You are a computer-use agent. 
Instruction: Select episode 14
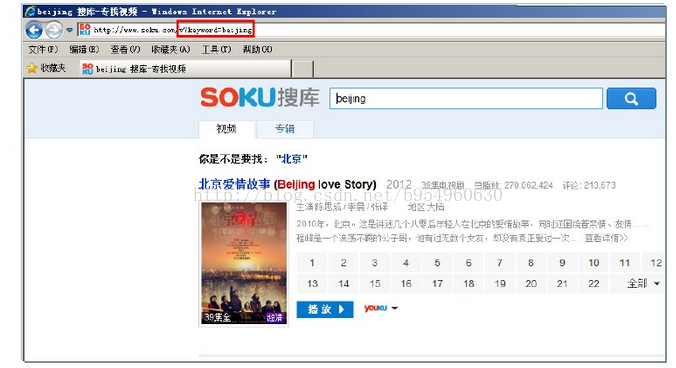pyautogui.click(x=344, y=284)
